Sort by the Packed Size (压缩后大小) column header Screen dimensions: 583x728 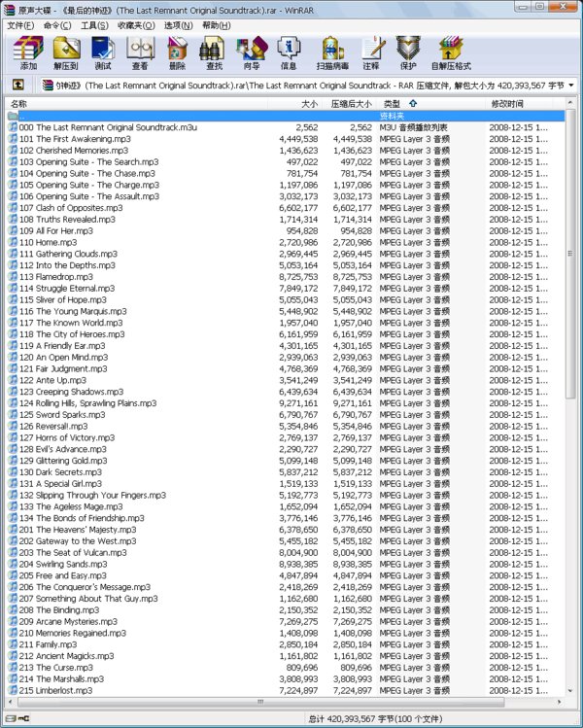click(349, 104)
